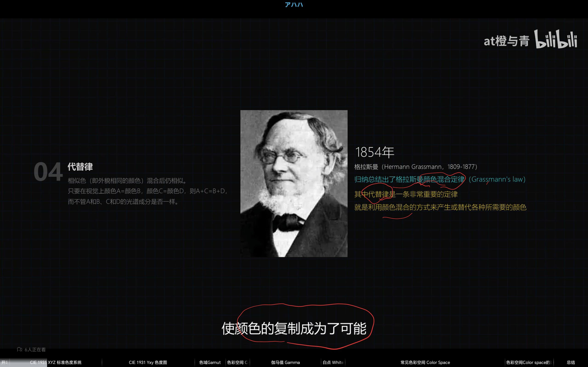Click the current playback position on progress bar

[x=47, y=362]
